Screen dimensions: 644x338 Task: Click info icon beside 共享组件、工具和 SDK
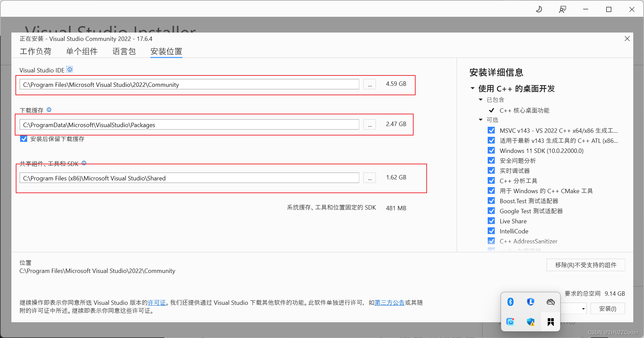pyautogui.click(x=84, y=163)
